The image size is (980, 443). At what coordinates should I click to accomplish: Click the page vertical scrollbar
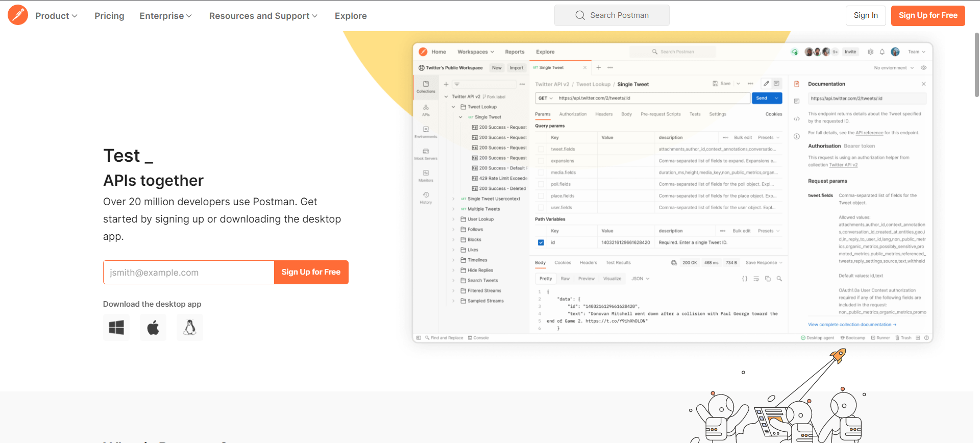976,65
